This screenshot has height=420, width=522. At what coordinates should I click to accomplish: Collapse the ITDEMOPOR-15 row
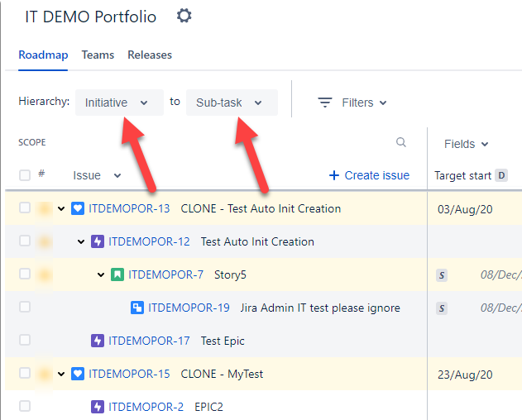pos(61,374)
